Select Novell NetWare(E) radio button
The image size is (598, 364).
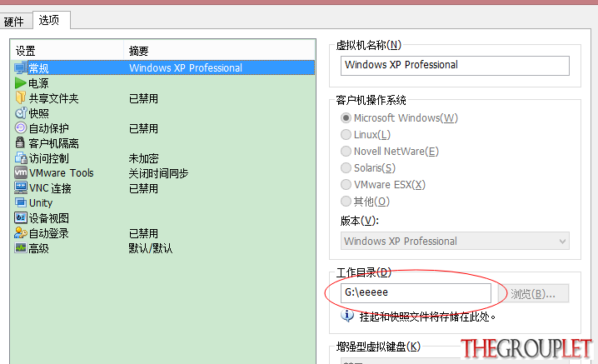click(x=346, y=151)
